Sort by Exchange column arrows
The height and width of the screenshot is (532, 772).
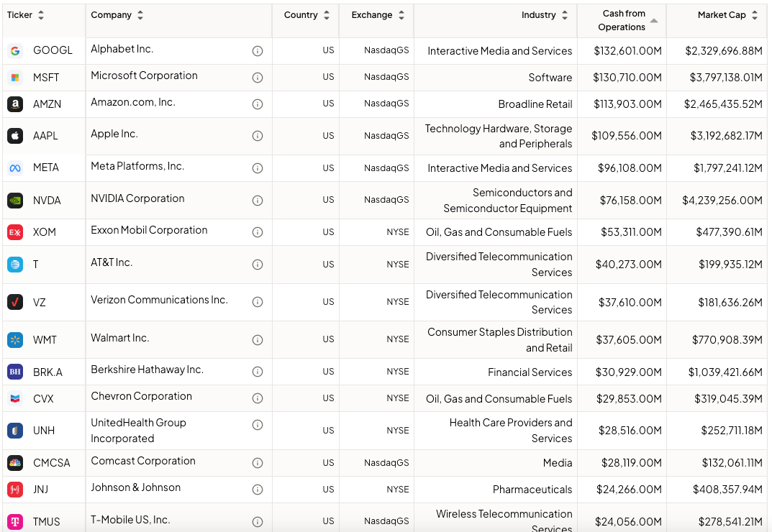401,15
